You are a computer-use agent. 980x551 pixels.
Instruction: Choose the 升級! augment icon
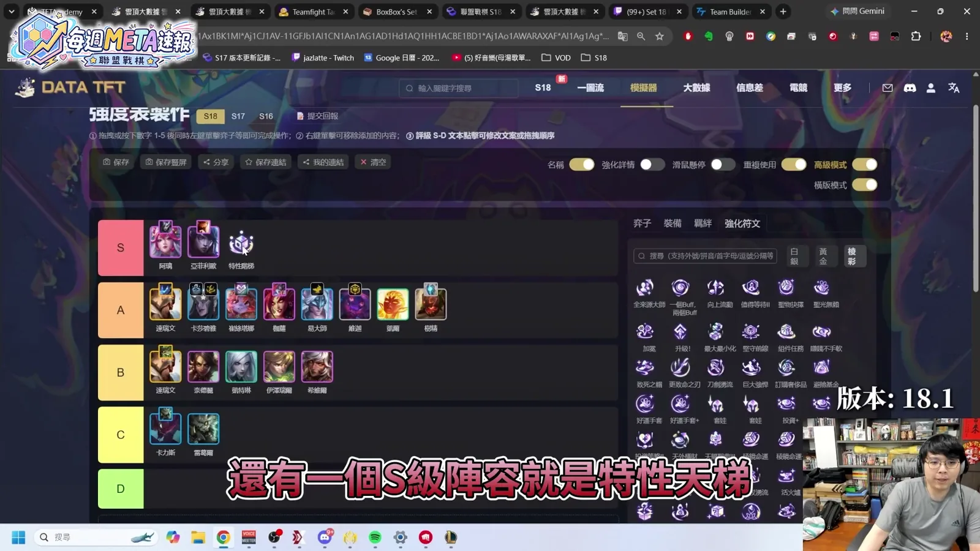pyautogui.click(x=680, y=332)
